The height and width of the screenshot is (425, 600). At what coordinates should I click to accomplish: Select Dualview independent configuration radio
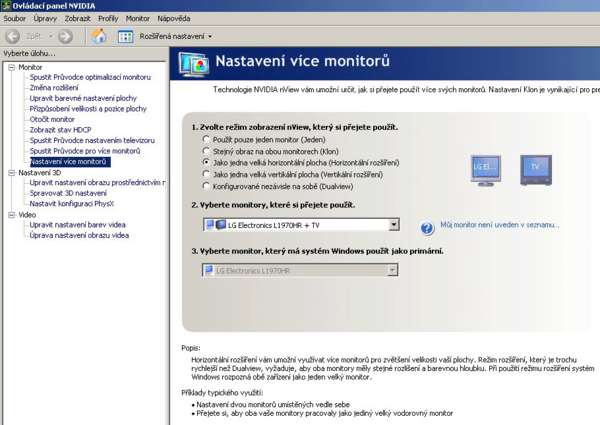click(x=206, y=186)
